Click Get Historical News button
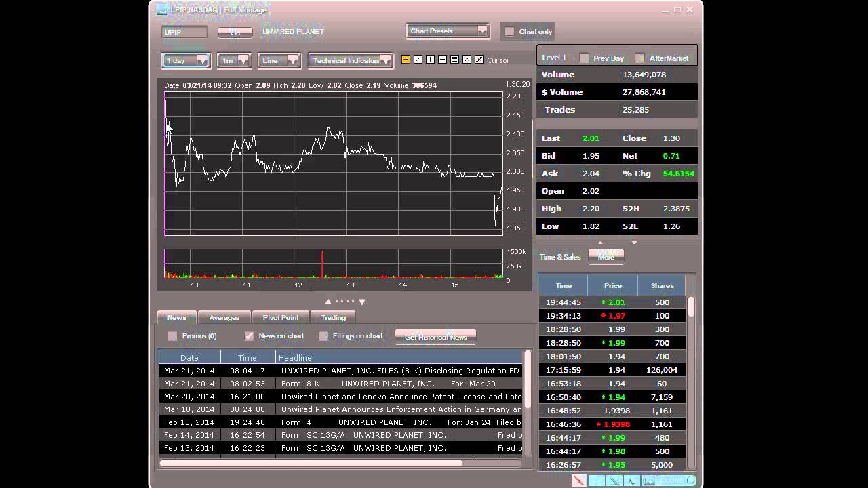Viewport: 868px width, 488px height. tap(435, 336)
